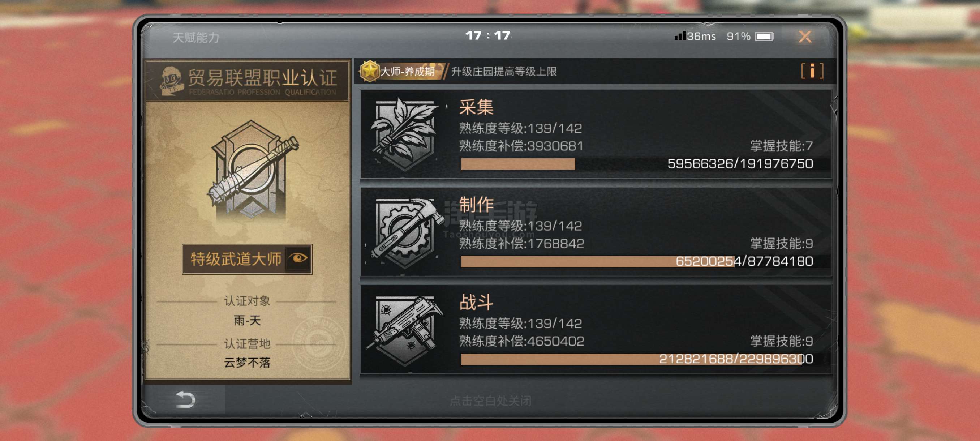This screenshot has height=441, width=980.
Task: Click the 采集 proficiency progress bar
Action: [636, 164]
